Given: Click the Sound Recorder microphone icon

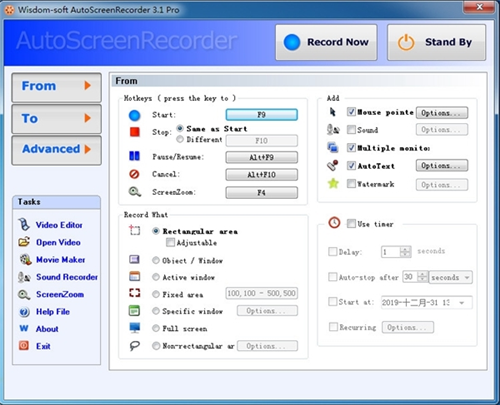Looking at the screenshot, I should pyautogui.click(x=24, y=277).
